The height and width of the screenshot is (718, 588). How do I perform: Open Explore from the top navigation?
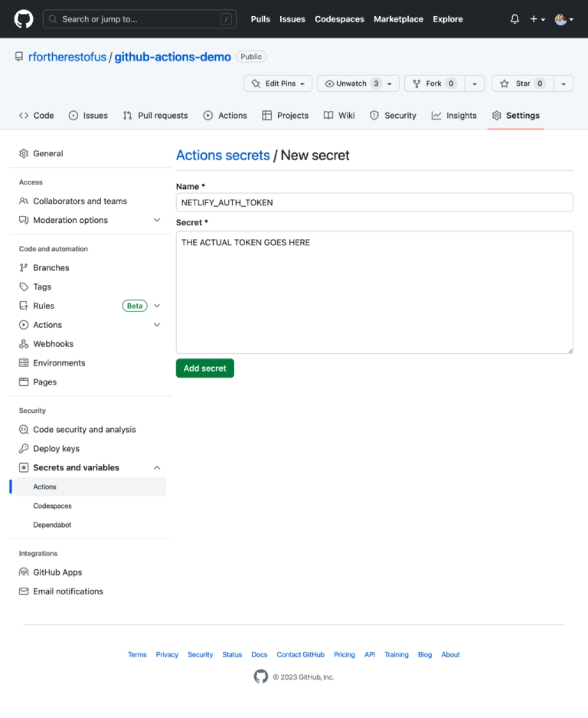point(448,19)
